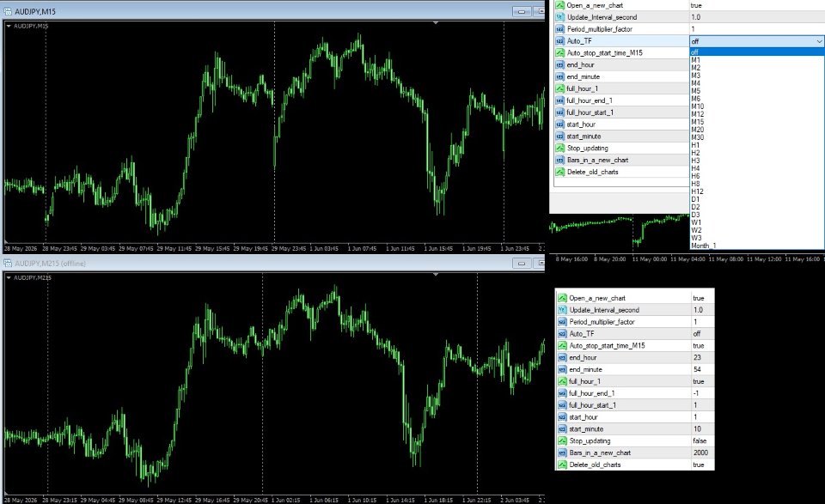Click the Update_Interval_second icon in the upper parameter list
825x504 pixels.
[559, 17]
